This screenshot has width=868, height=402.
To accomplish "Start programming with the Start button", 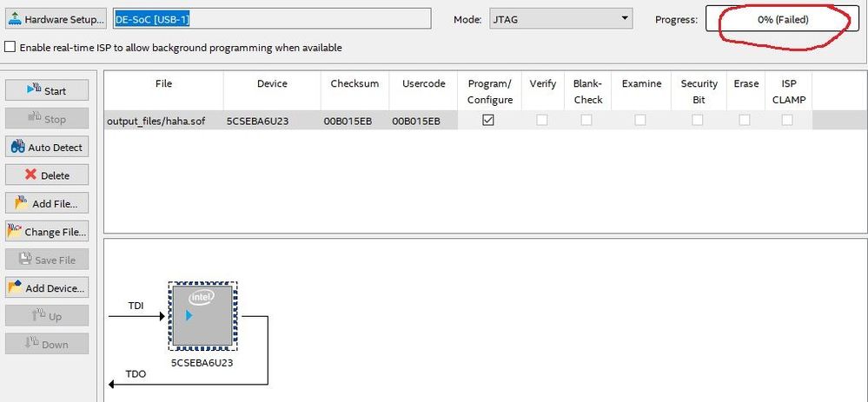I will (x=47, y=90).
